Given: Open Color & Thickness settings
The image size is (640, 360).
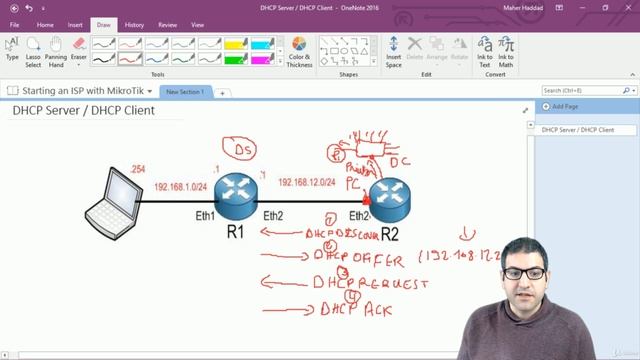Looking at the screenshot, I should [x=299, y=52].
